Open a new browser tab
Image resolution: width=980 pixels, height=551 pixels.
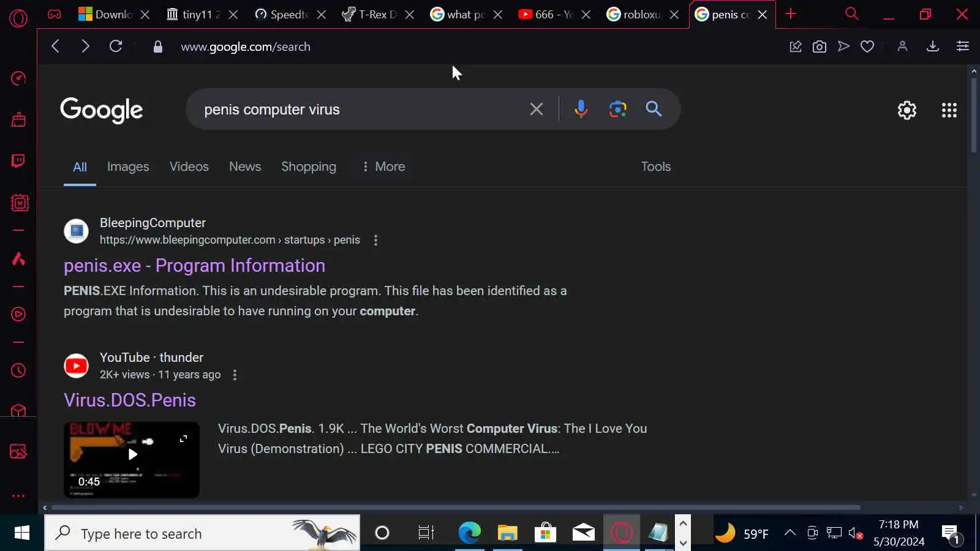point(791,13)
